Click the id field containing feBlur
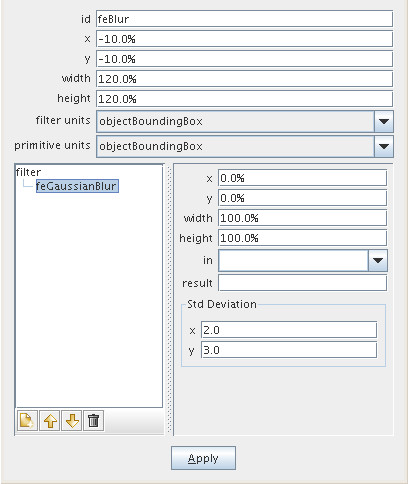Image resolution: width=408 pixels, height=484 pixels. [x=244, y=19]
